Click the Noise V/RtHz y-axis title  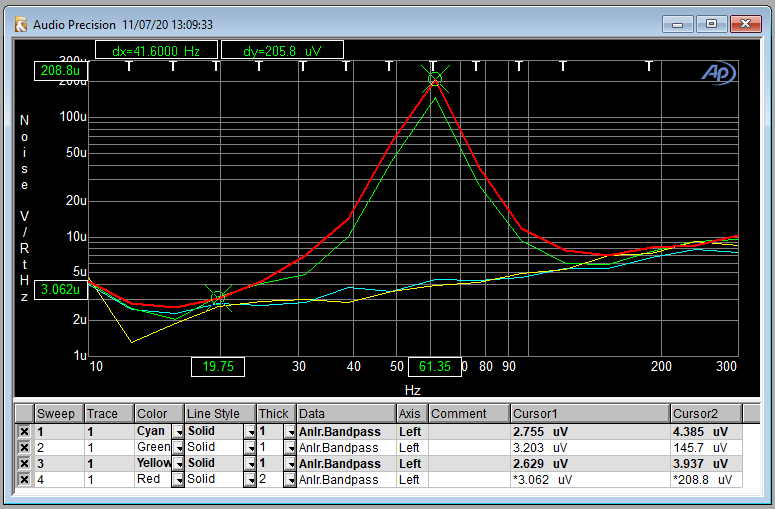(x=24, y=208)
